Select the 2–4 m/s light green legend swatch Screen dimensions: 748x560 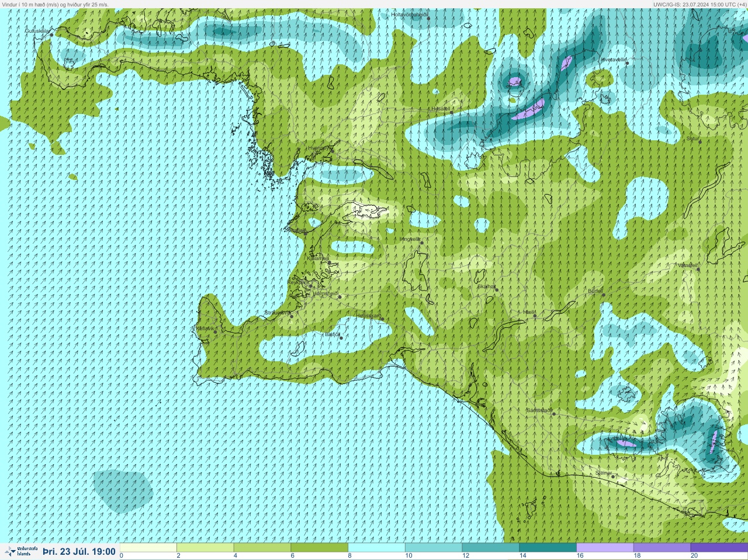206,548
